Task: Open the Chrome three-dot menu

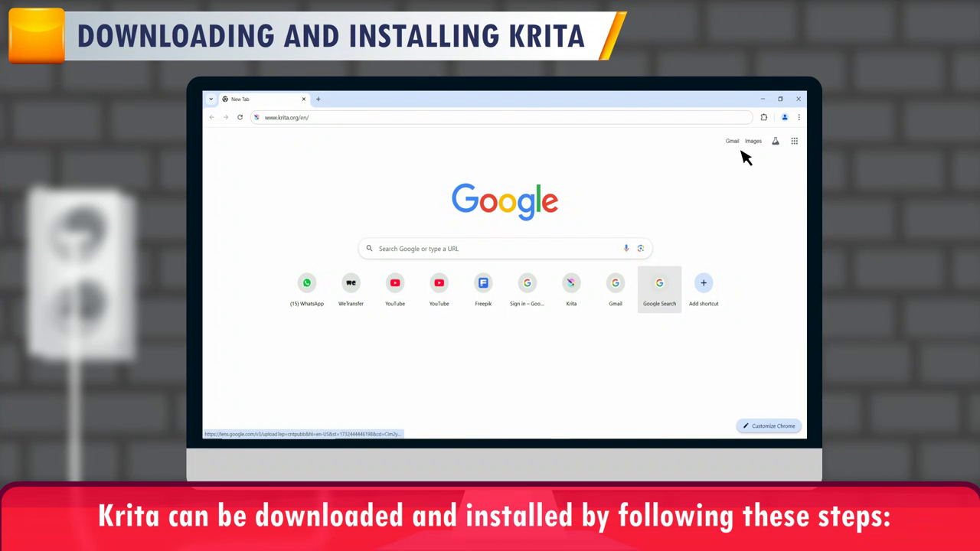Action: pos(799,117)
